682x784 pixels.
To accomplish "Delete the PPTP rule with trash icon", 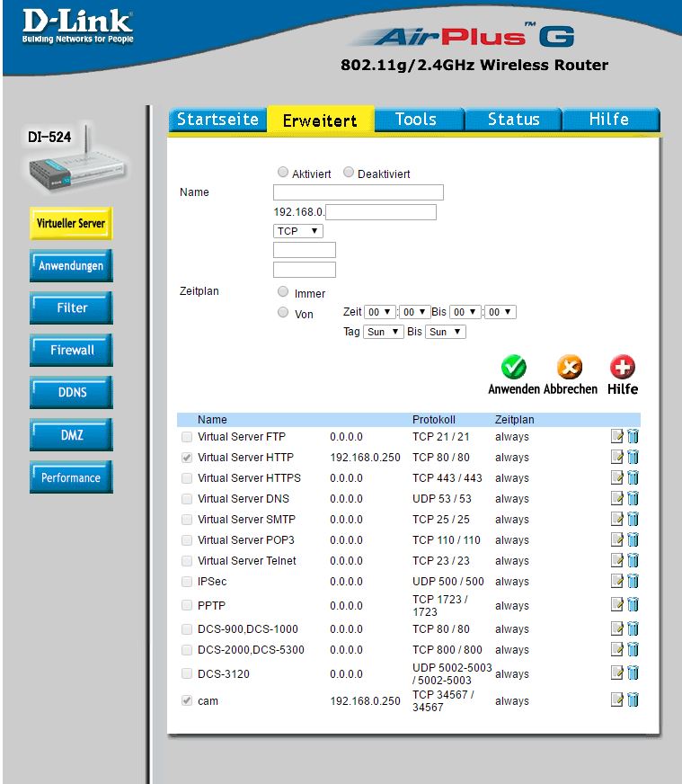I will pyautogui.click(x=633, y=606).
